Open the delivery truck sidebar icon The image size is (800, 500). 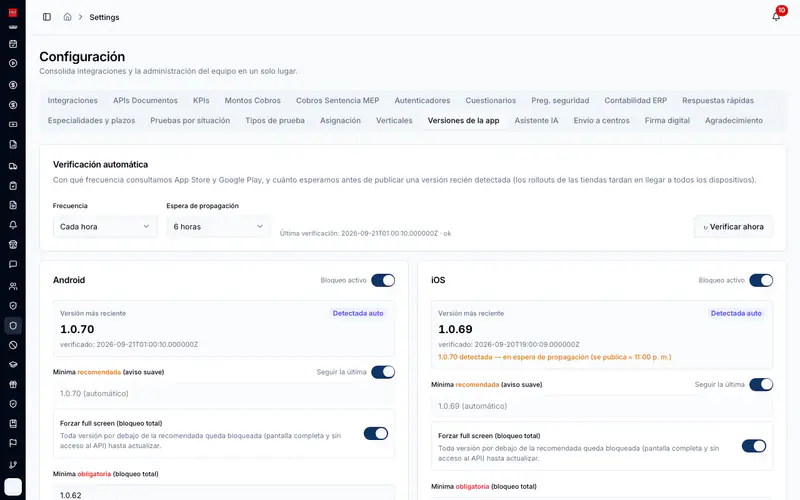13,166
